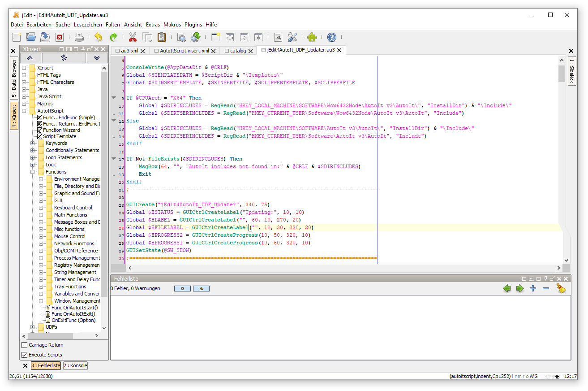The image size is (588, 391).
Task: Open Plugin Manager via puzzle piece icon
Action: (x=312, y=37)
